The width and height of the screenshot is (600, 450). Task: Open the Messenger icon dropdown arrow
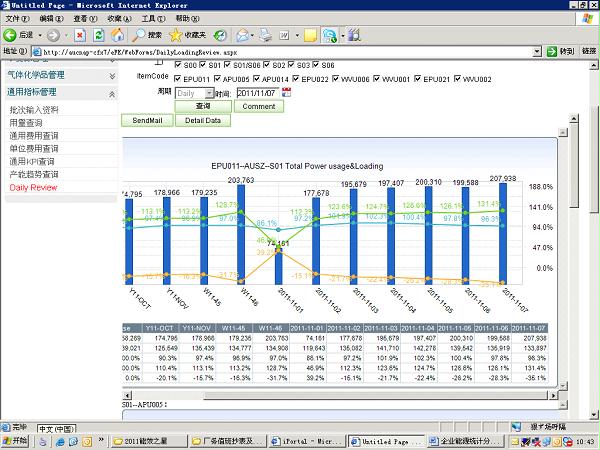[343, 36]
